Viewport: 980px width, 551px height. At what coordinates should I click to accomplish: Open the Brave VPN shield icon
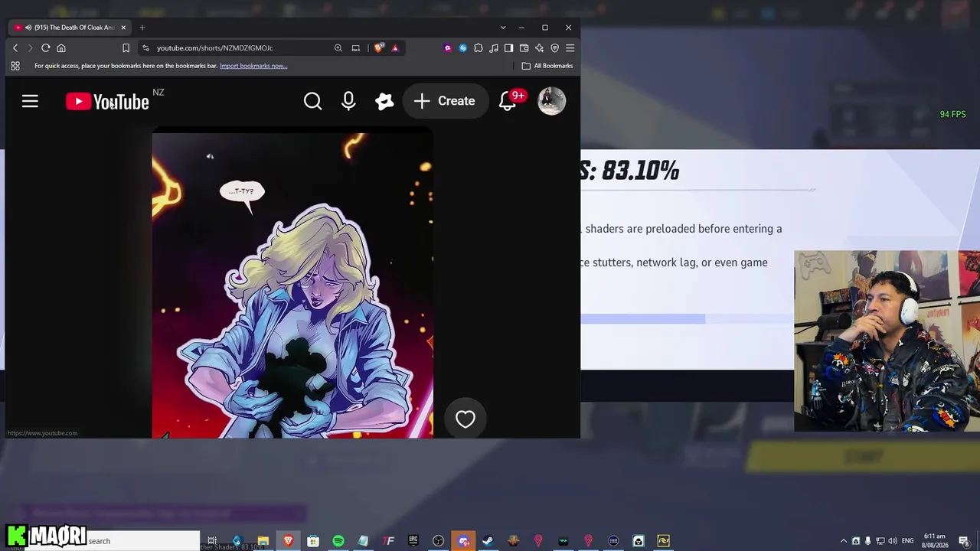click(x=555, y=48)
